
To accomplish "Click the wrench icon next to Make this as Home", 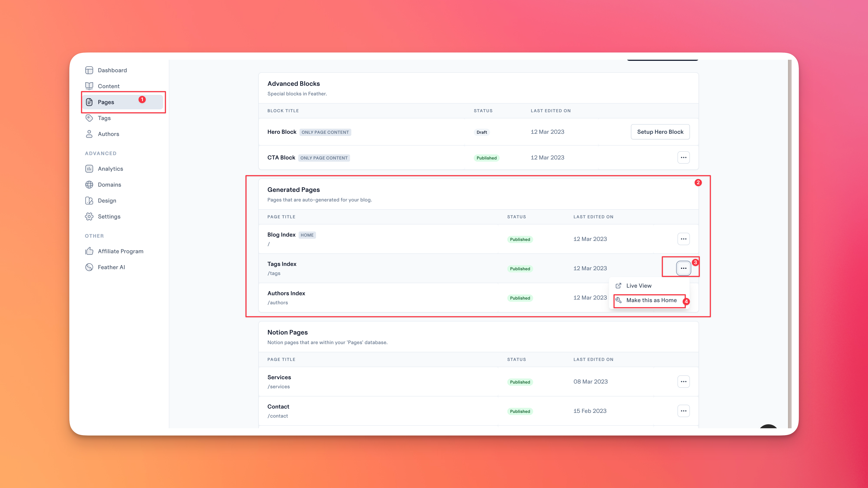I will [619, 300].
